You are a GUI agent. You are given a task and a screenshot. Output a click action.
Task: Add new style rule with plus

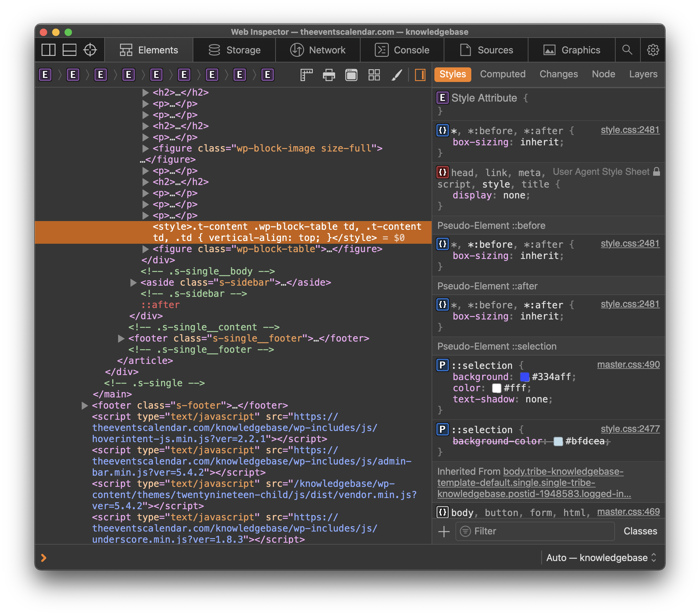[444, 531]
